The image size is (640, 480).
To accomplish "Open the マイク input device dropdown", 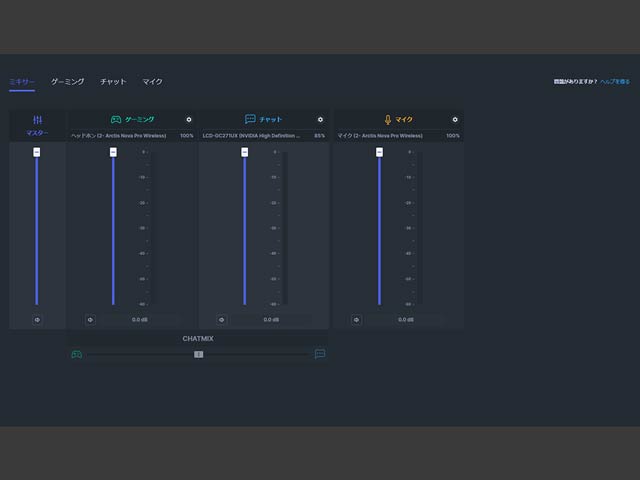I will pos(380,136).
